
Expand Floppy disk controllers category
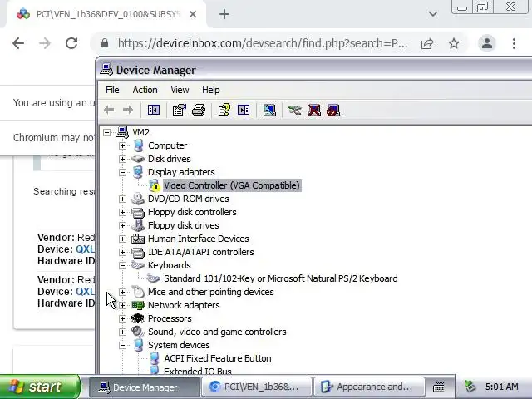point(122,212)
